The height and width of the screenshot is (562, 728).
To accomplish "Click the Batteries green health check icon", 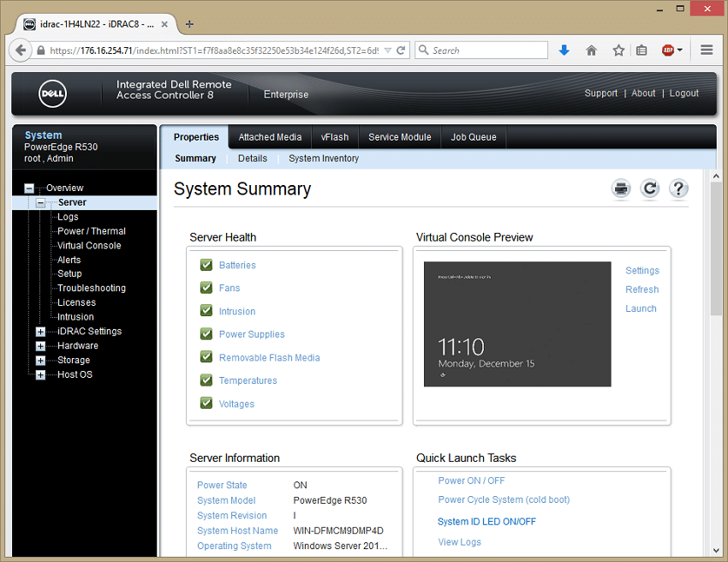I will (x=206, y=265).
